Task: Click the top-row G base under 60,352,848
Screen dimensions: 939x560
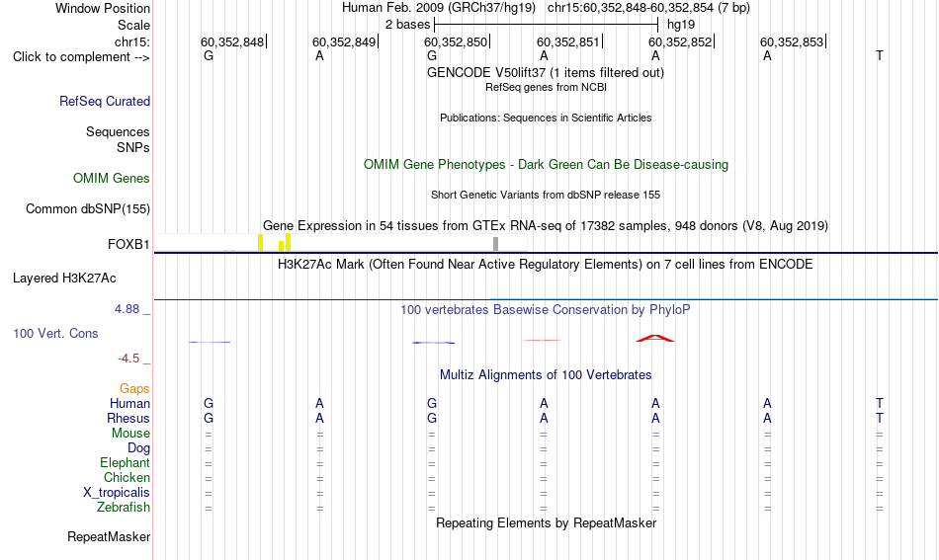Action: tap(209, 55)
